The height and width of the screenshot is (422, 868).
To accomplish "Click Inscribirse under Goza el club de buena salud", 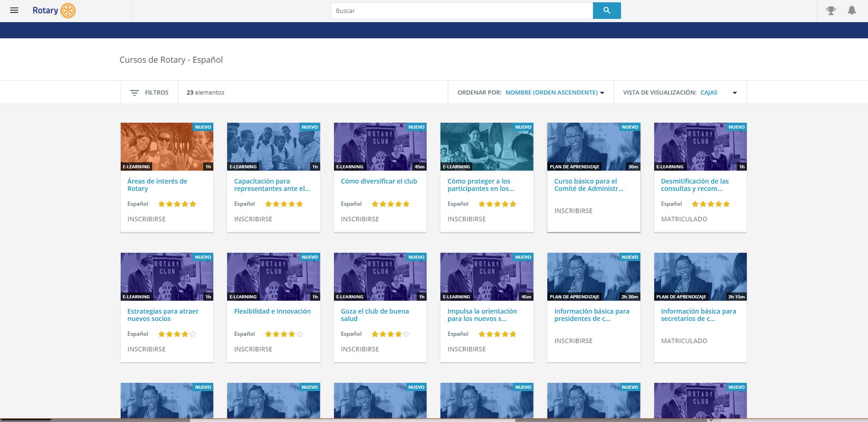I will (x=360, y=349).
